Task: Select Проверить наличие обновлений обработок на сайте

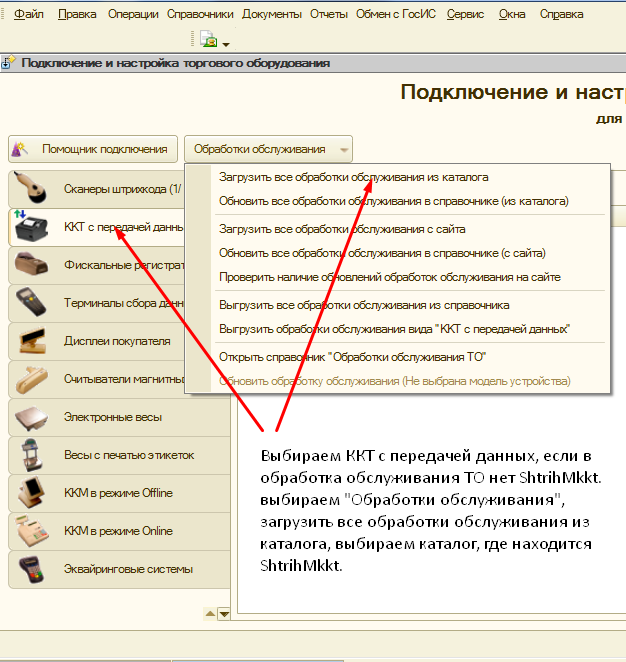Action: coord(389,277)
